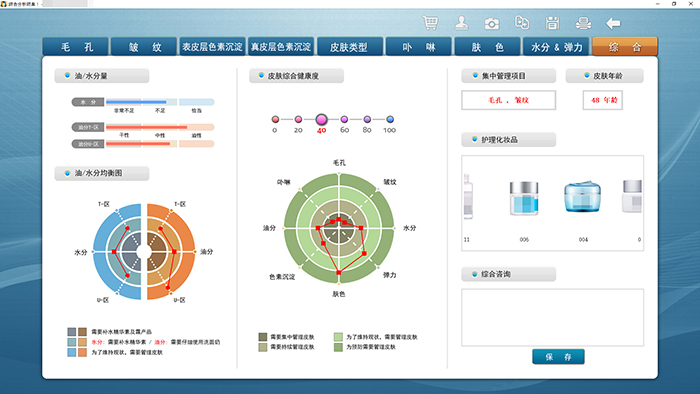
Task: Switch to the 毛孔 tab
Action: [x=75, y=47]
